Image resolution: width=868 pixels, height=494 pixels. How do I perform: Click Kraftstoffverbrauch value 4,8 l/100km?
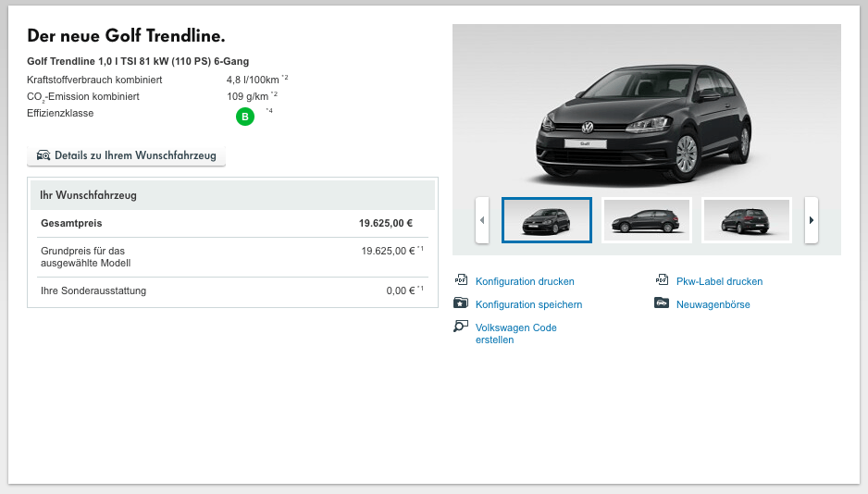point(253,80)
